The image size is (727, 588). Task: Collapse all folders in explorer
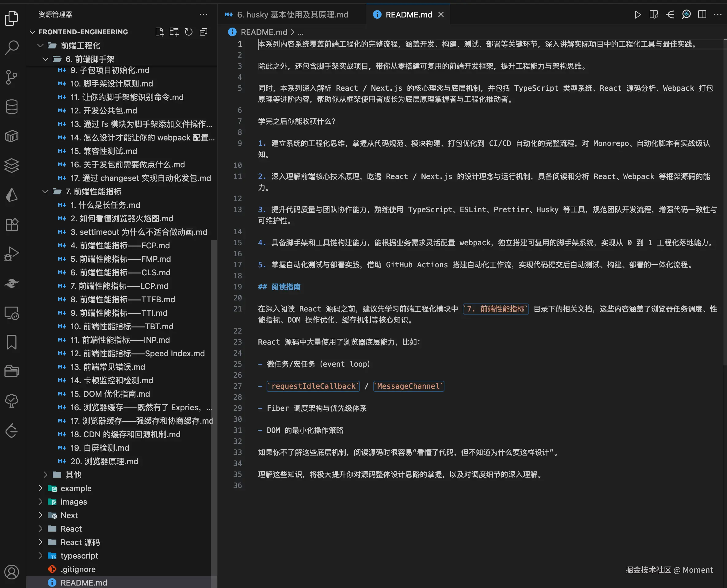[204, 32]
